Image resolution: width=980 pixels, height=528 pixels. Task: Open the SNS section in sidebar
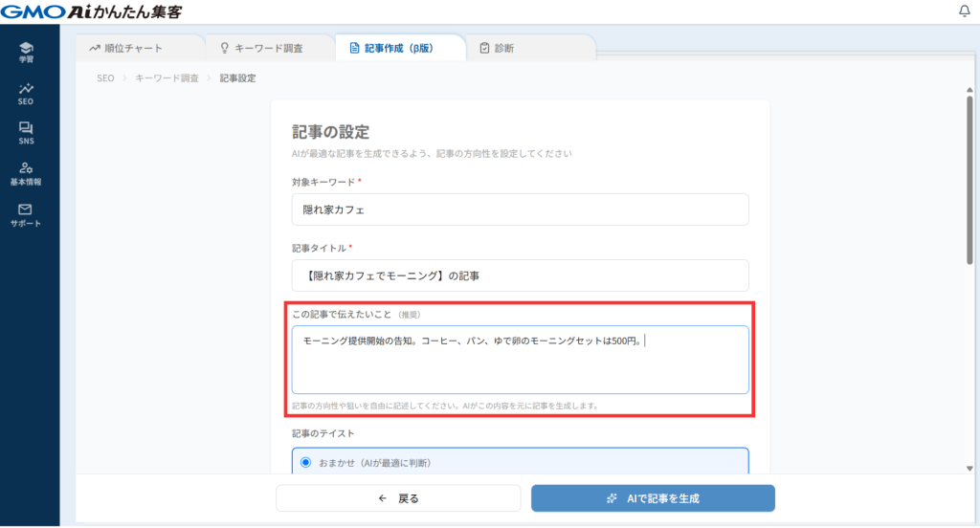click(x=26, y=133)
